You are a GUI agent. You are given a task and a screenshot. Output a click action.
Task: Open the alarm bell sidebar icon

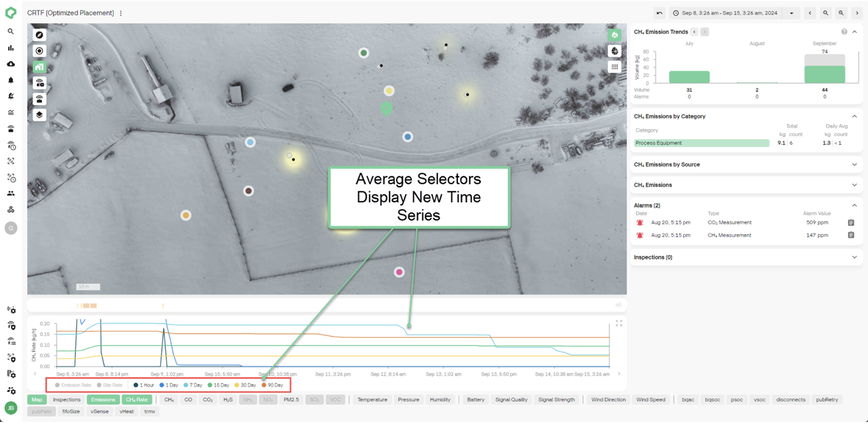(11, 81)
